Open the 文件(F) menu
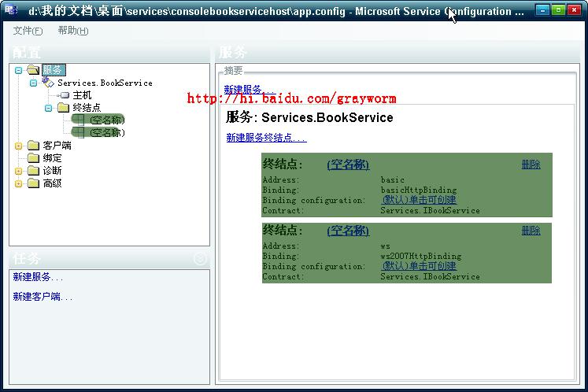Viewport: 588px width, 392px height. [x=28, y=31]
